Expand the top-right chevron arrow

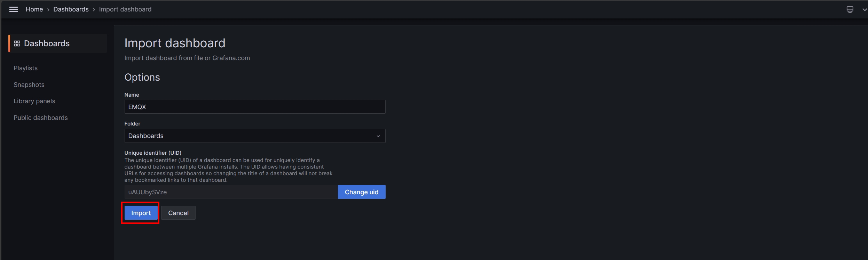coord(864,10)
